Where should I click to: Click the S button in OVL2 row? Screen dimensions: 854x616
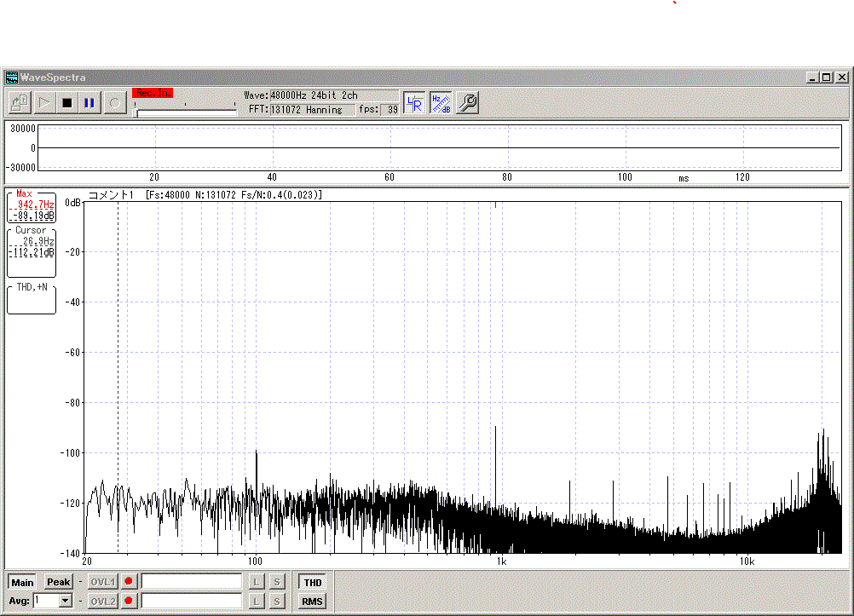[x=277, y=602]
